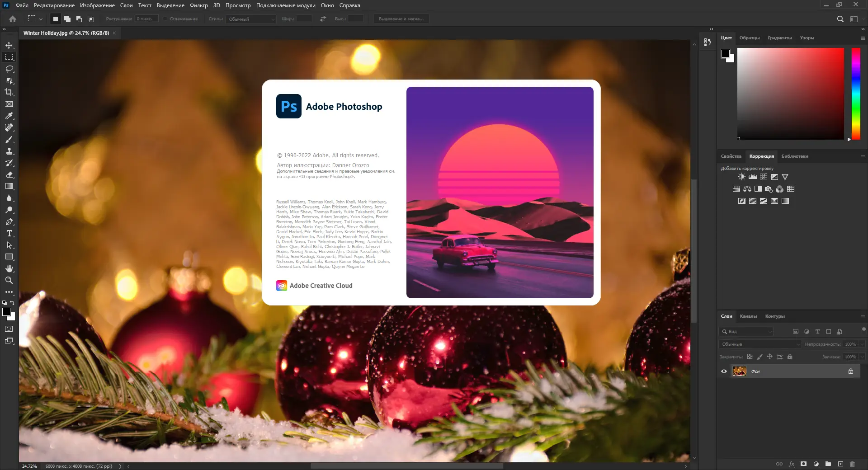
Task: Open the Color panel flyout menu
Action: (863, 38)
